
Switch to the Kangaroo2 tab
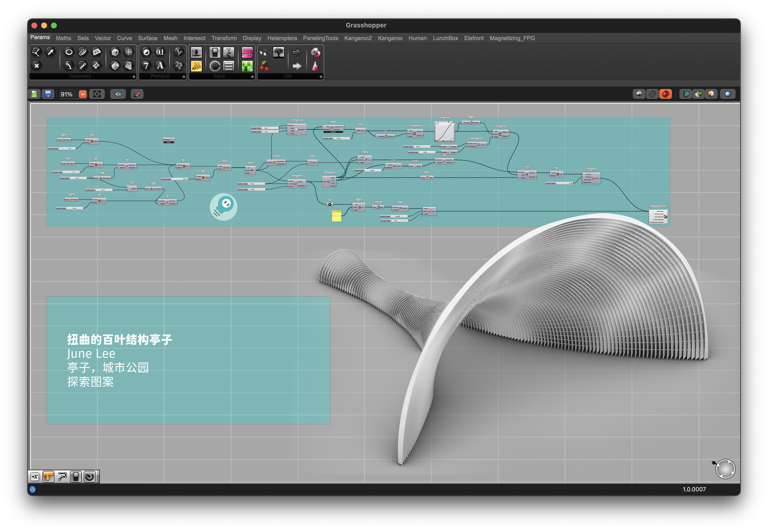click(358, 38)
